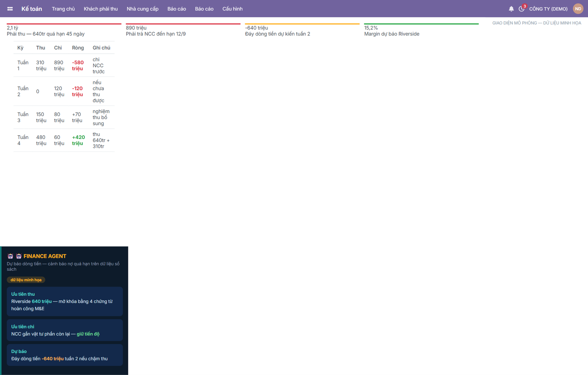Open the apps grid menu icon
Screen dimensions: 588x375
10,9
